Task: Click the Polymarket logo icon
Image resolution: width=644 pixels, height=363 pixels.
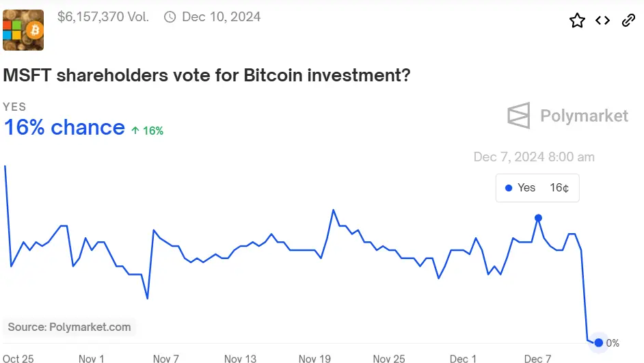Action: coord(519,116)
